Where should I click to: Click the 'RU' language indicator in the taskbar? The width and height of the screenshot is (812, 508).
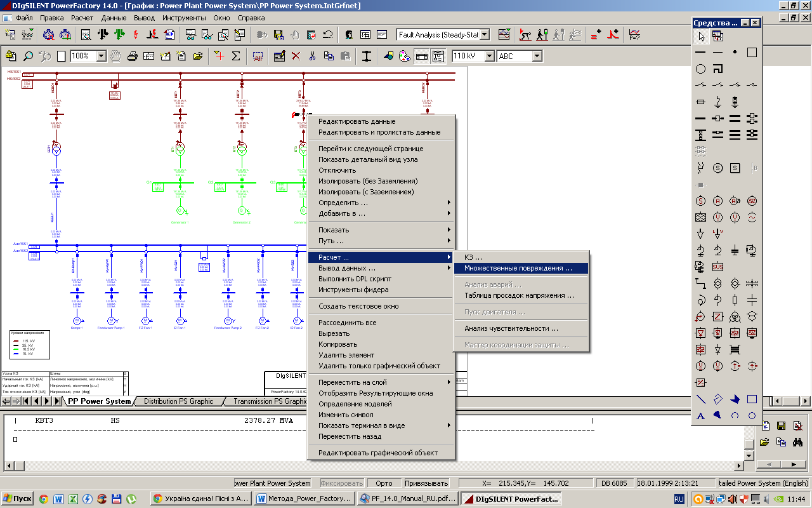(x=679, y=499)
